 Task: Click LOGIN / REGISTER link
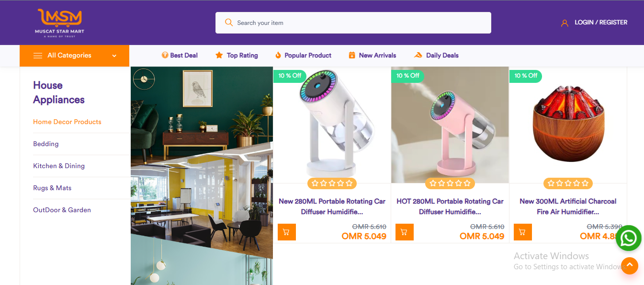tap(601, 23)
